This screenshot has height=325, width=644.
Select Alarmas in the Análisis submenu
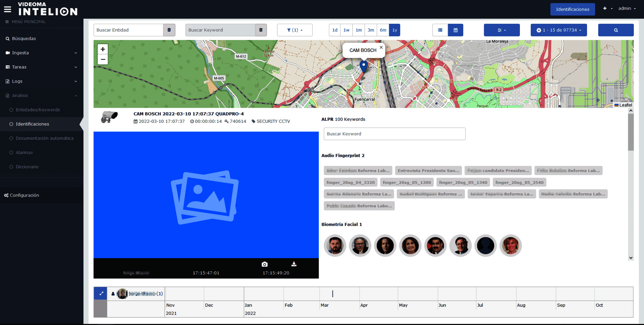click(x=24, y=152)
